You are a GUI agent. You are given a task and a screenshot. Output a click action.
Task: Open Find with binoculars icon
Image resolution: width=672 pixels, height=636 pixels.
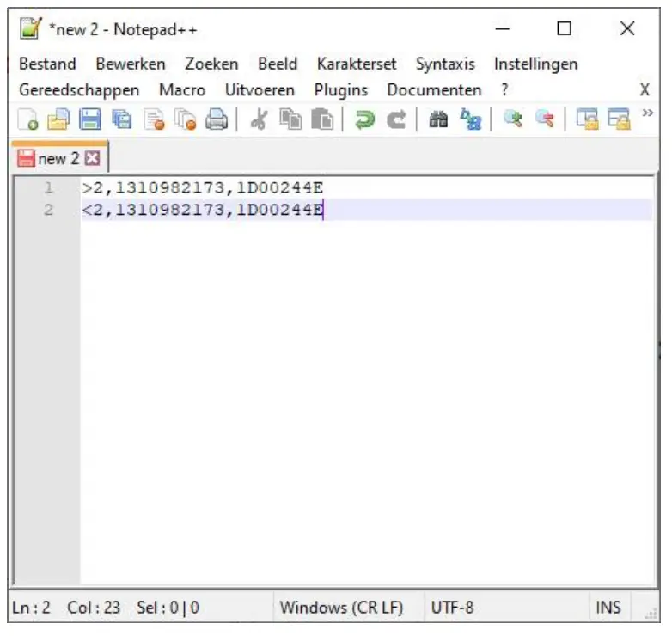[438, 119]
